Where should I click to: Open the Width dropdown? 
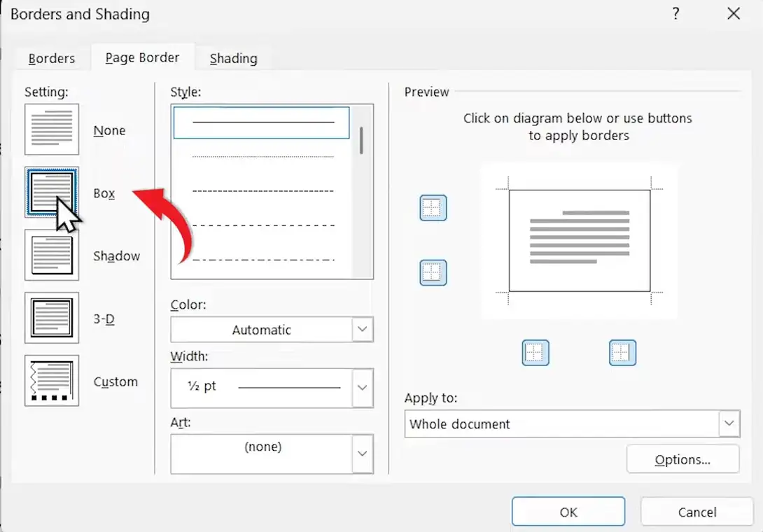pos(363,388)
